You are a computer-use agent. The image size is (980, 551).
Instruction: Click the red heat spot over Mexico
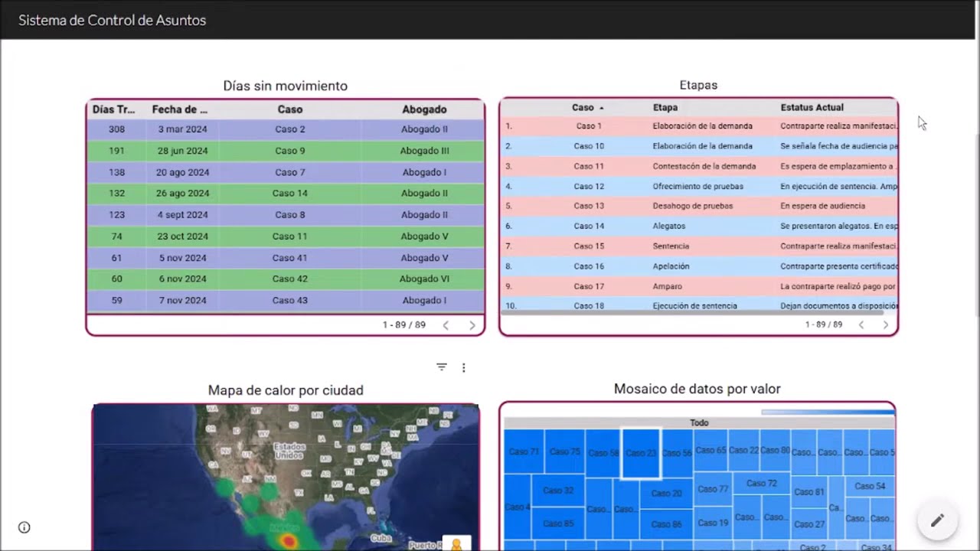tap(289, 541)
